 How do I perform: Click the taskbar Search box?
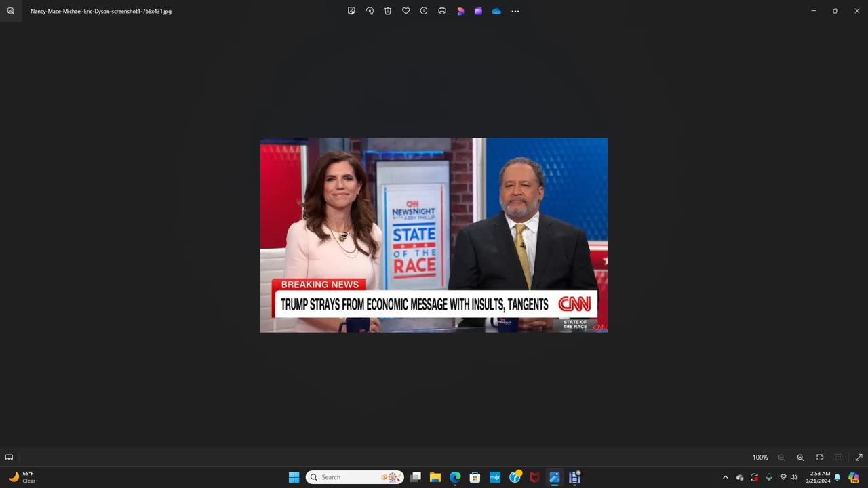coord(355,477)
